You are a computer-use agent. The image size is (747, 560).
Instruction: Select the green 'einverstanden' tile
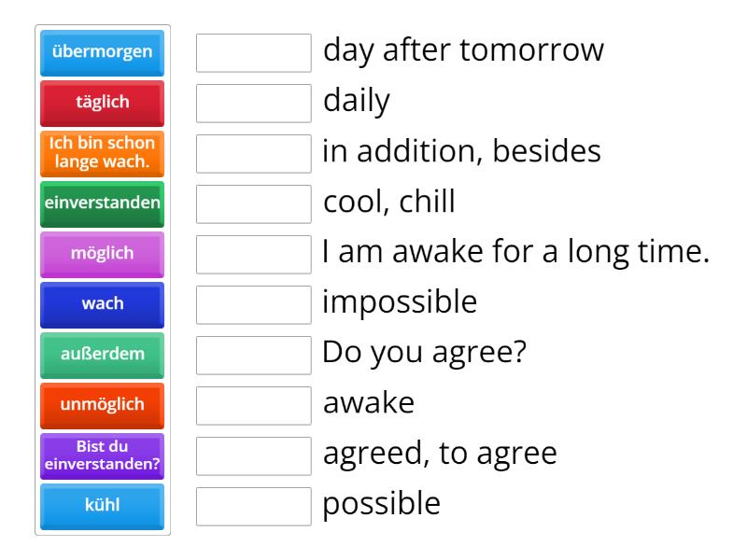coord(103,203)
